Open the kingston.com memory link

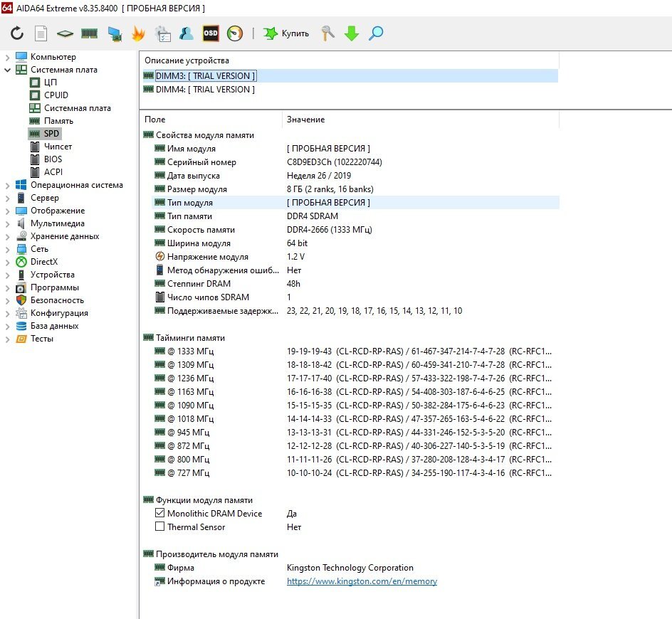click(x=362, y=581)
